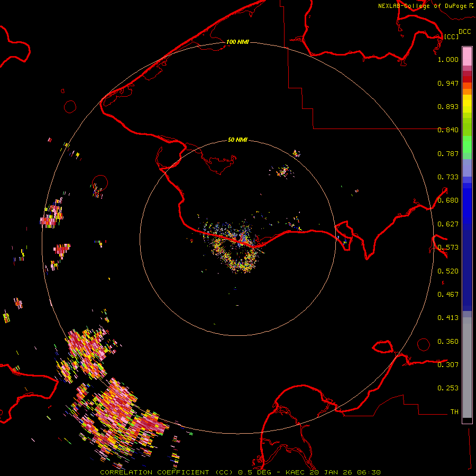Click the TH threshold label

coord(454,411)
